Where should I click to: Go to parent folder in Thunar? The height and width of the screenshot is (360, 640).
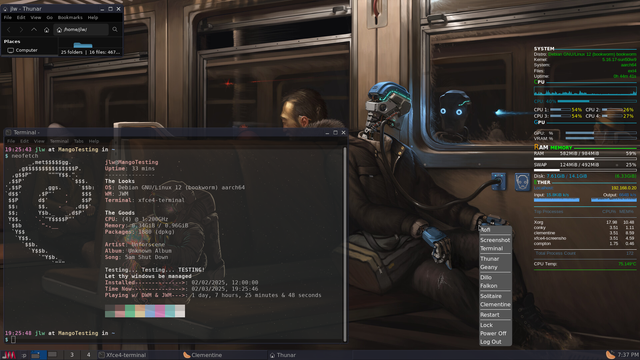pyautogui.click(x=34, y=30)
